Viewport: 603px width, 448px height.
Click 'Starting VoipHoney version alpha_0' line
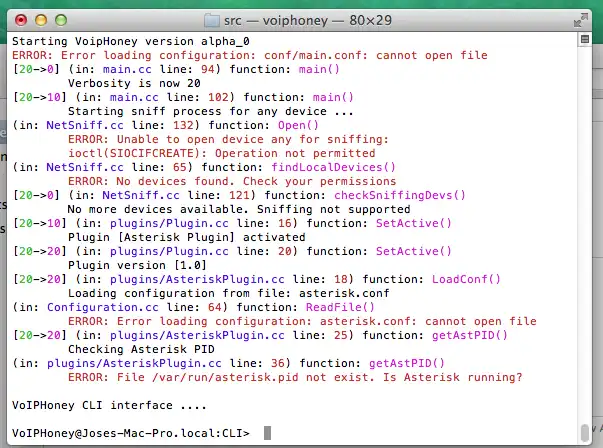(x=131, y=41)
